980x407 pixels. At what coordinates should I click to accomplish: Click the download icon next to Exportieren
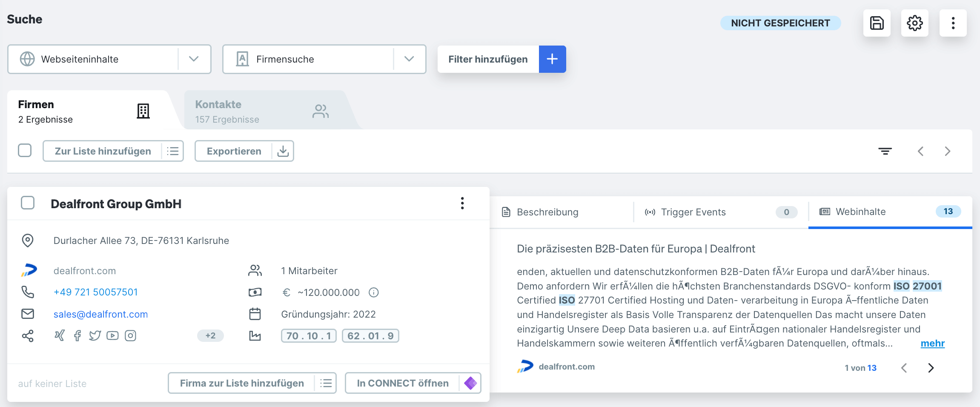pyautogui.click(x=283, y=151)
